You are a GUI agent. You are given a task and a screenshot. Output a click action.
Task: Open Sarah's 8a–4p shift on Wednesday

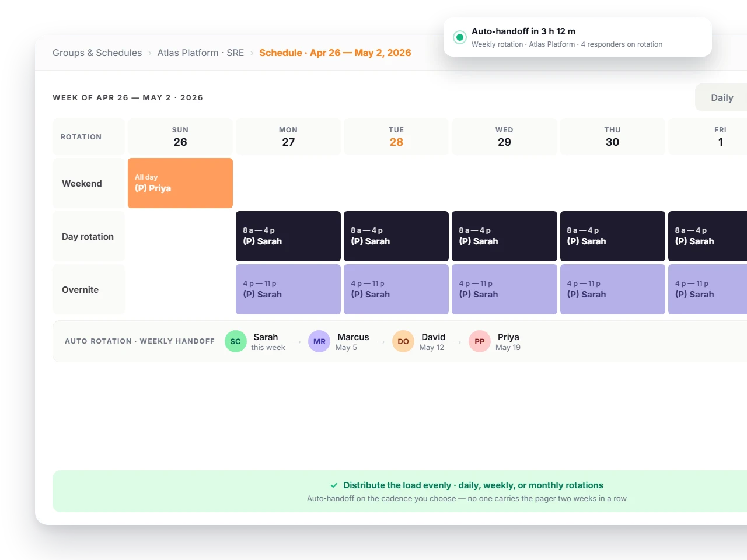(504, 236)
